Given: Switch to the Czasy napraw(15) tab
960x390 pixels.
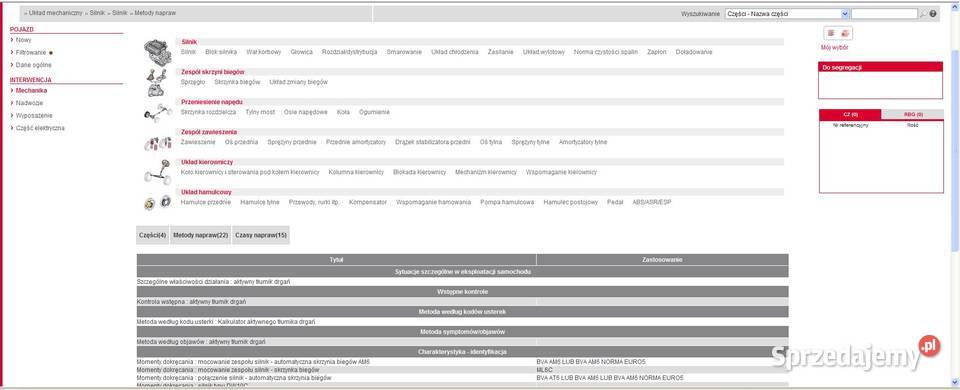Looking at the screenshot, I should click(261, 235).
